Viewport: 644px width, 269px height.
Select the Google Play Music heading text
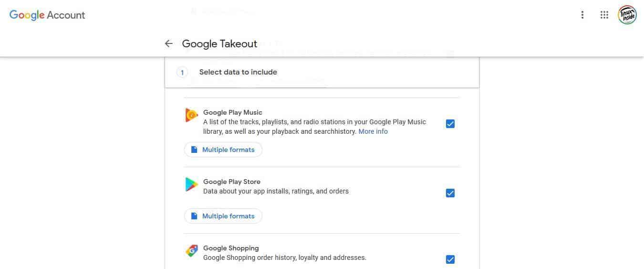[233, 112]
